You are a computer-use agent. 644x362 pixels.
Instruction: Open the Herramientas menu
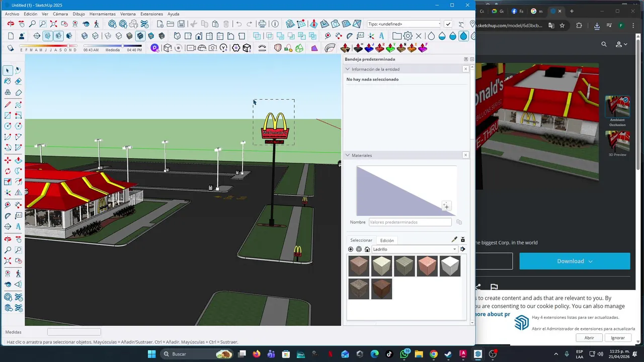pos(103,14)
